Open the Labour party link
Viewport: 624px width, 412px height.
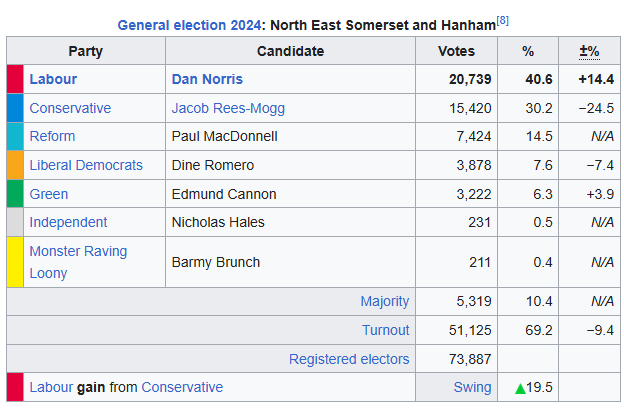53,79
